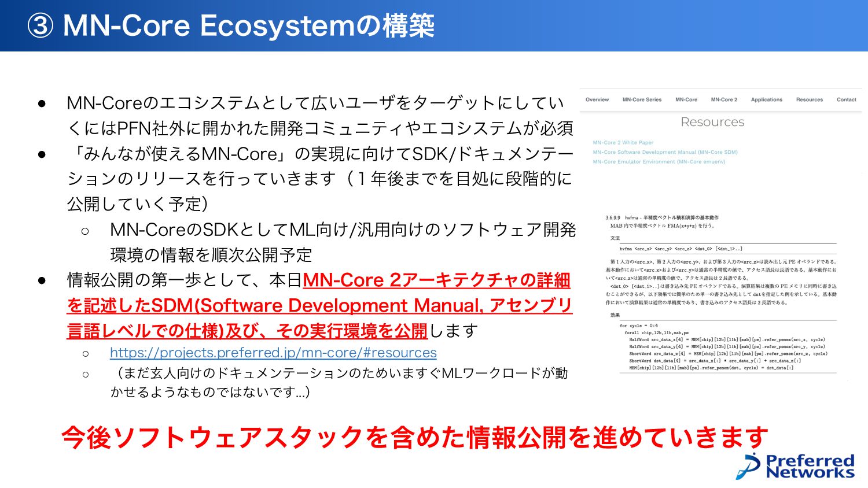Click the first bullet MN-Coreのエコシステムとして
The width and height of the screenshot is (868, 488).
coord(320,115)
